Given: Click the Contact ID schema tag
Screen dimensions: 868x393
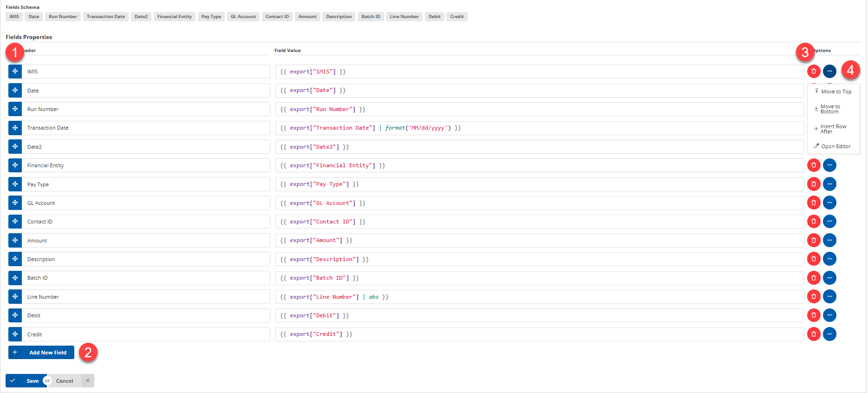Looking at the screenshot, I should tap(277, 17).
